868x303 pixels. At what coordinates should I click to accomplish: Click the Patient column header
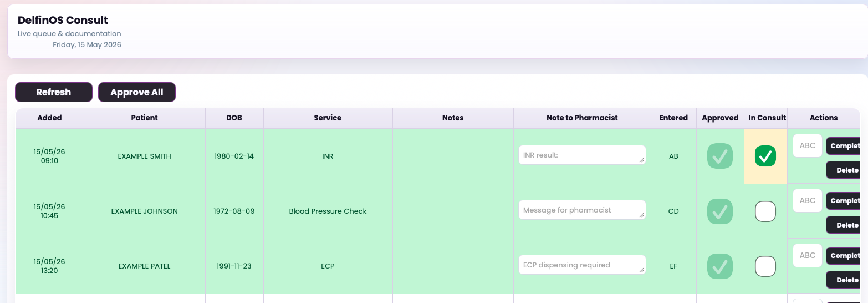click(x=145, y=118)
